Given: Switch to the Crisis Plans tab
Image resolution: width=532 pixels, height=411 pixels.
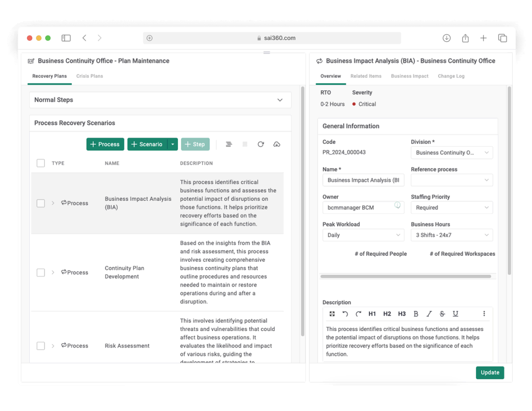Looking at the screenshot, I should click(x=90, y=76).
